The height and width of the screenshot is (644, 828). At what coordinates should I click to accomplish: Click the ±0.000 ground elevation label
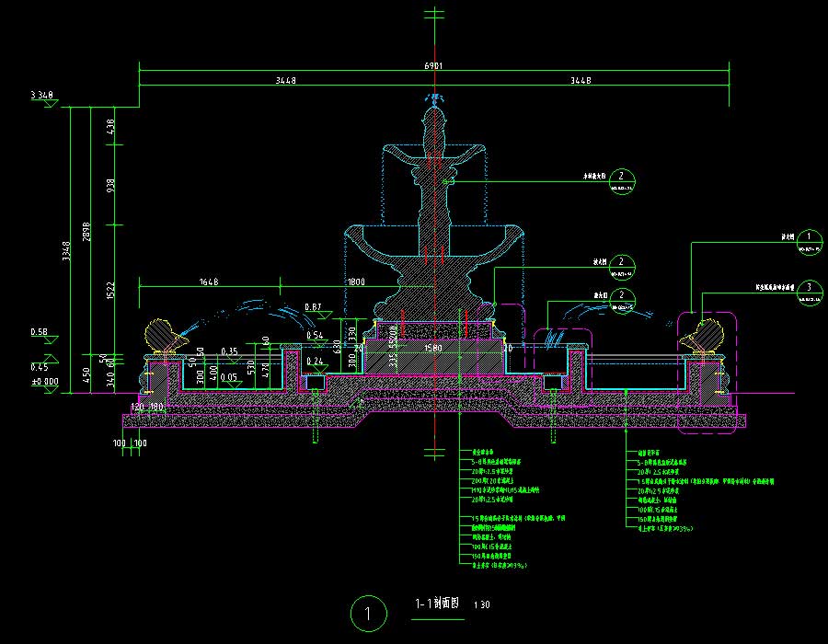click(45, 381)
